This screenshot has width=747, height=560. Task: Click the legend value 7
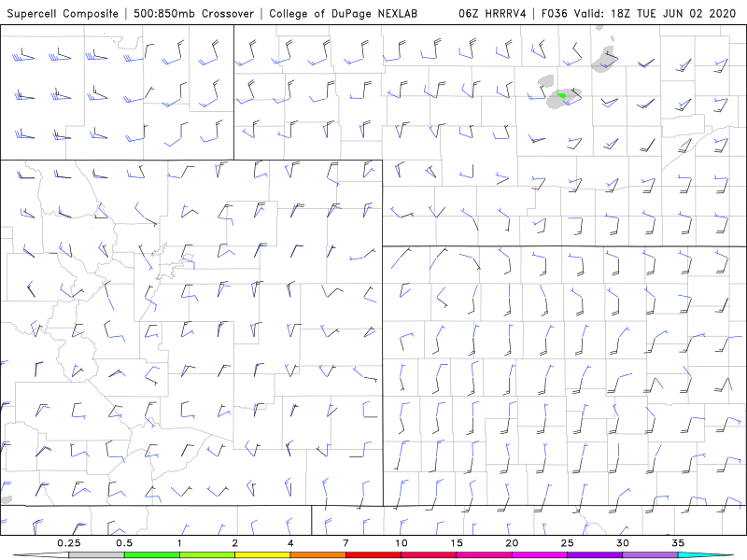(x=345, y=543)
